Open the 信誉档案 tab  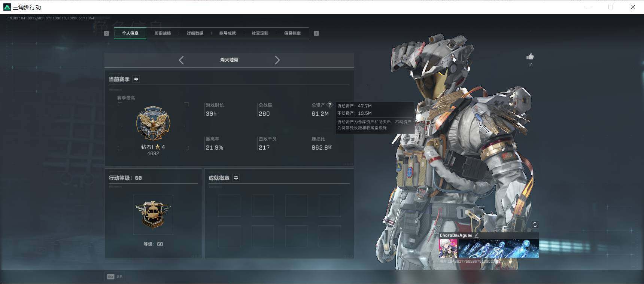[x=292, y=33]
